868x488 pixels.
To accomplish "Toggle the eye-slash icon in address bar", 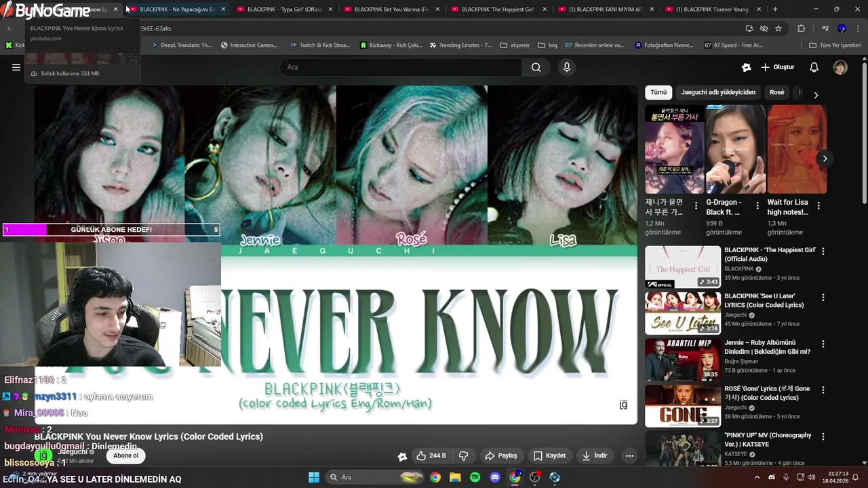I will (x=764, y=28).
